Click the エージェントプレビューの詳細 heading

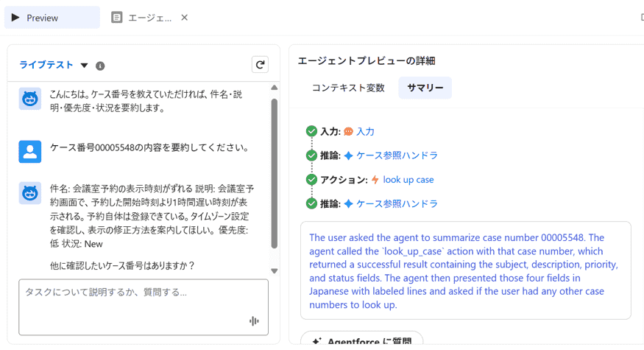(367, 61)
